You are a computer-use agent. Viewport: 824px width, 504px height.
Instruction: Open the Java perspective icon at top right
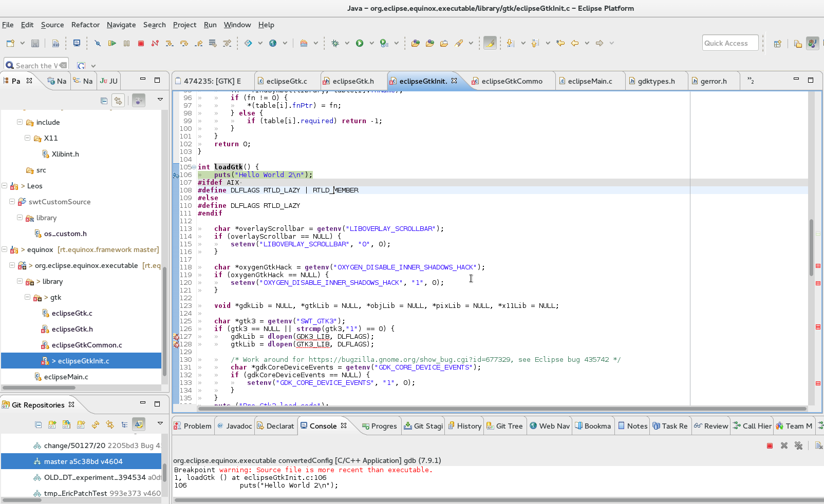click(812, 43)
